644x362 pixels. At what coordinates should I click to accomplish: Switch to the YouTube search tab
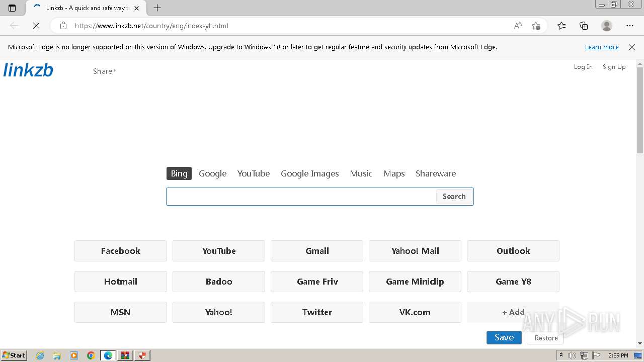254,173
